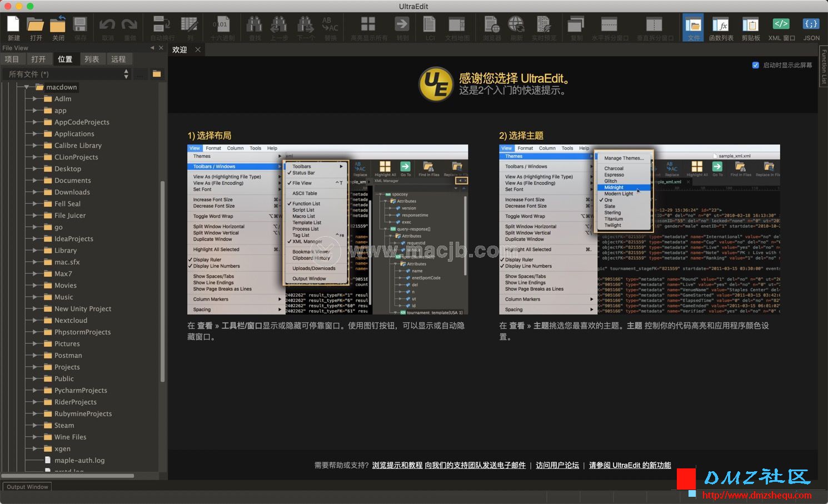Viewport: 828px width, 504px height.
Task: Select the Wine Files folder
Action: tap(70, 437)
